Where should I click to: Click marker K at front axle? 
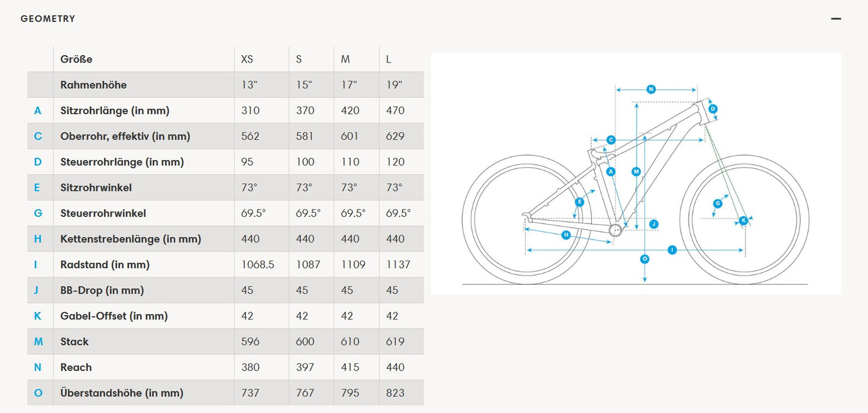pyautogui.click(x=744, y=220)
